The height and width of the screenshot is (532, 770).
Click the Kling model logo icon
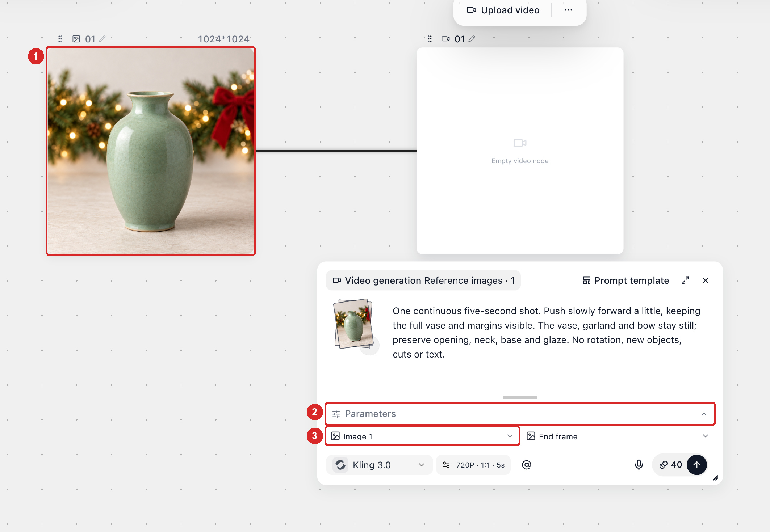click(340, 465)
